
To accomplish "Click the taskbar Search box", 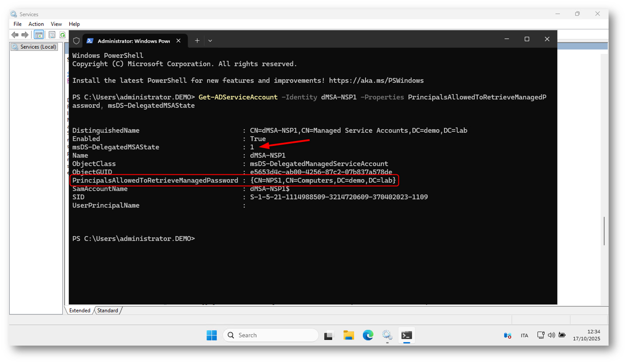I will point(271,336).
